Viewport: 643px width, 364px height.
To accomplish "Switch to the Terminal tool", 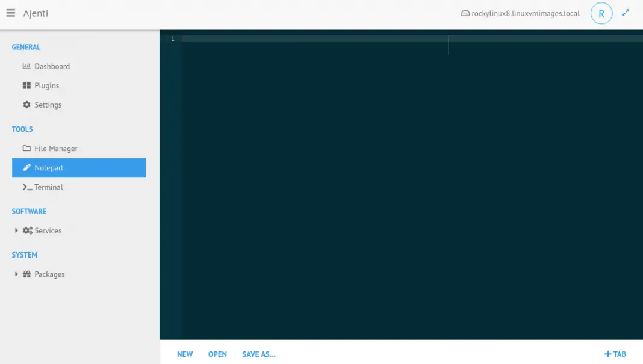I will point(48,187).
